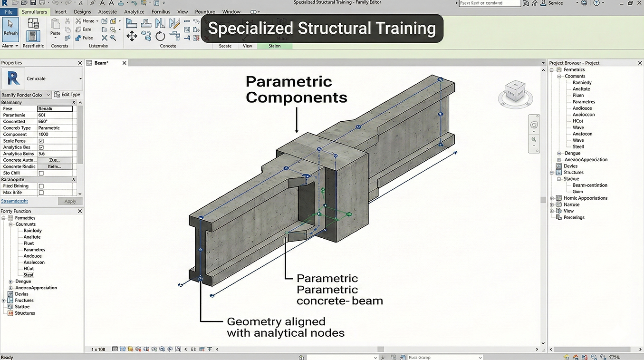Screen dimensions: 644x360
Task: Switch to the Staion tab above the canvas
Action: coord(274,46)
